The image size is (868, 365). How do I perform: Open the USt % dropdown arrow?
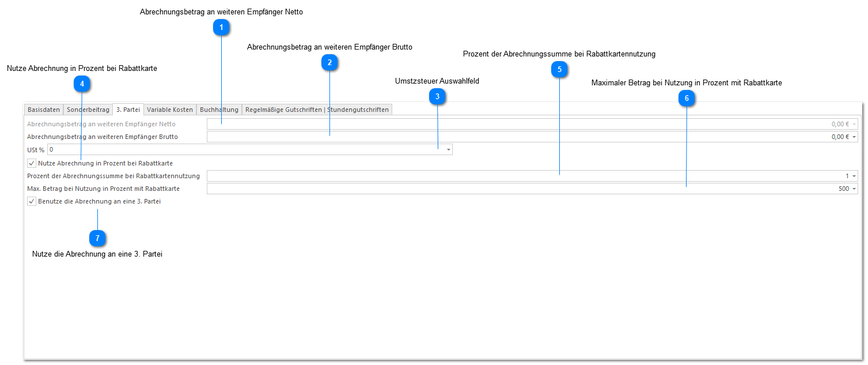(448, 150)
